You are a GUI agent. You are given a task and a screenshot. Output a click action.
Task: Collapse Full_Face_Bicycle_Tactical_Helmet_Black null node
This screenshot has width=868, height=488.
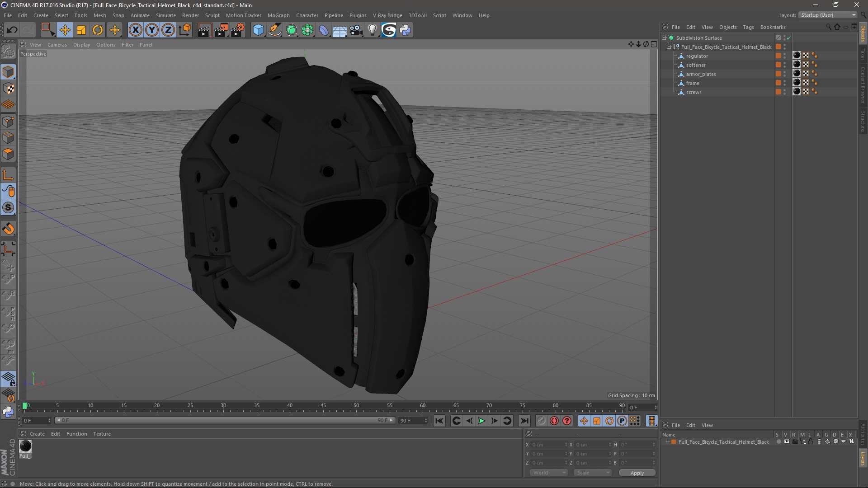[x=669, y=47]
